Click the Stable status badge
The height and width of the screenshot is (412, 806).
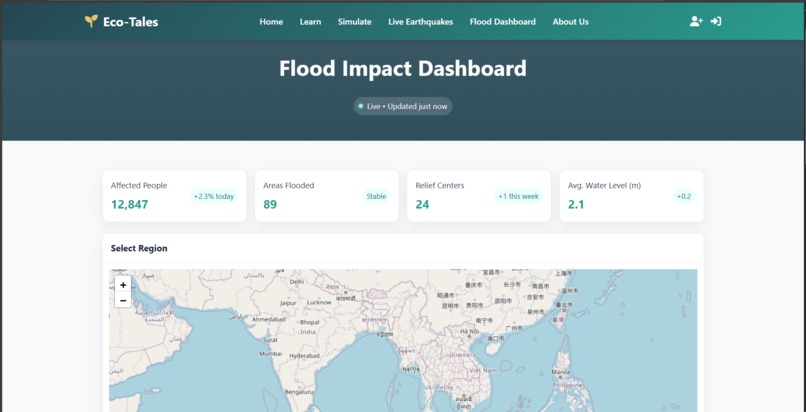pyautogui.click(x=376, y=196)
